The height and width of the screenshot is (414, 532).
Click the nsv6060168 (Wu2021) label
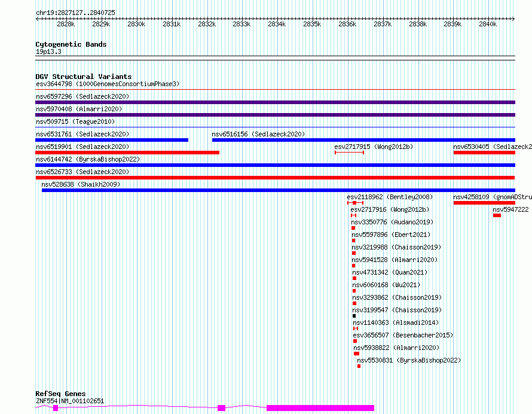tap(386, 285)
